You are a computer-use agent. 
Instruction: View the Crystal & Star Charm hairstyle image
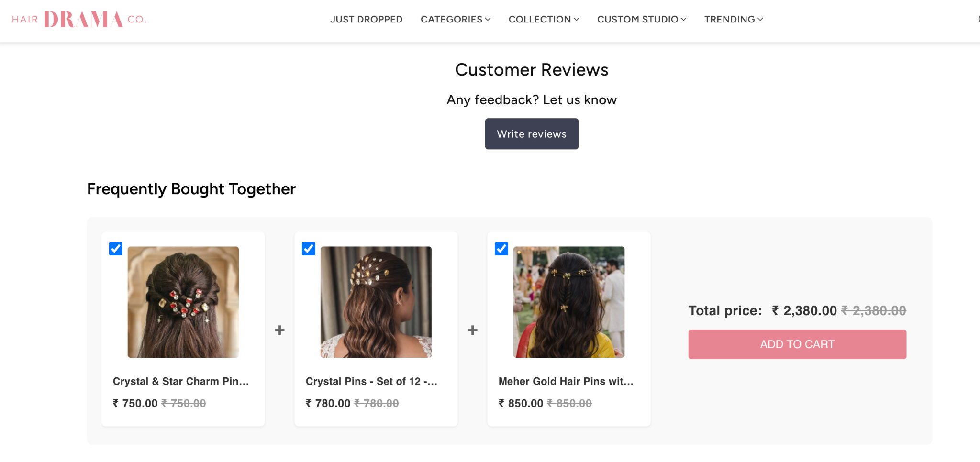(x=183, y=302)
